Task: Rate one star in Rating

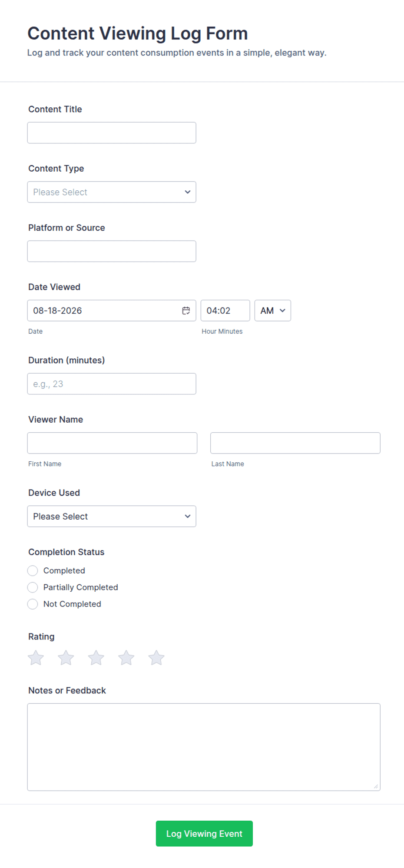Action: [36, 658]
